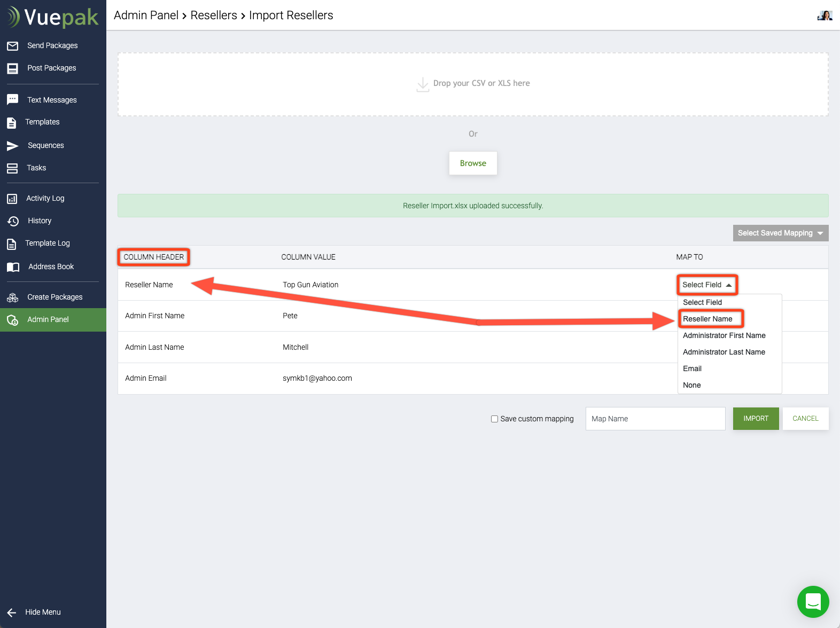Image resolution: width=840 pixels, height=628 pixels.
Task: Click the History clock icon
Action: coord(13,221)
